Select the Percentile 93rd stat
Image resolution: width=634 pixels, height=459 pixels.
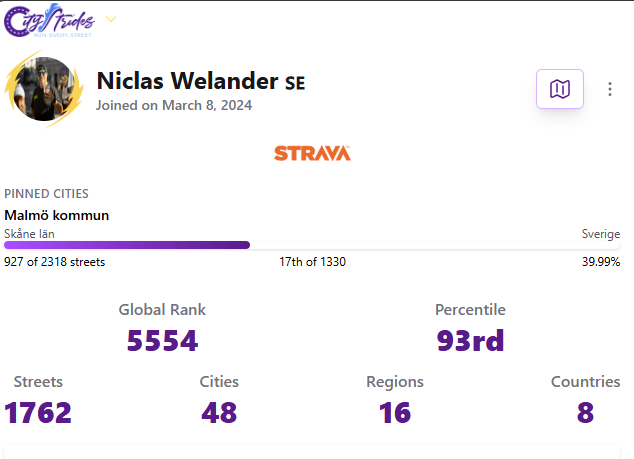click(x=470, y=328)
